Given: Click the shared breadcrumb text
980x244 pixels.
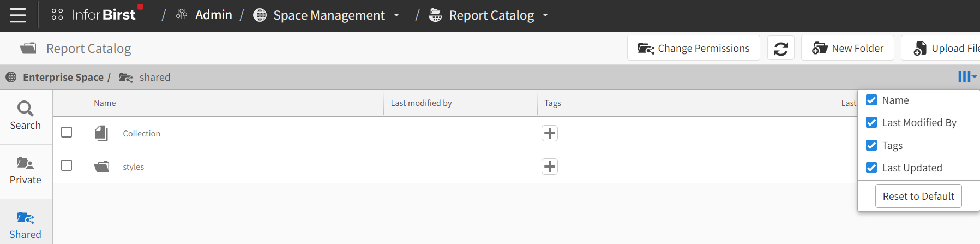Looking at the screenshot, I should pos(155,77).
